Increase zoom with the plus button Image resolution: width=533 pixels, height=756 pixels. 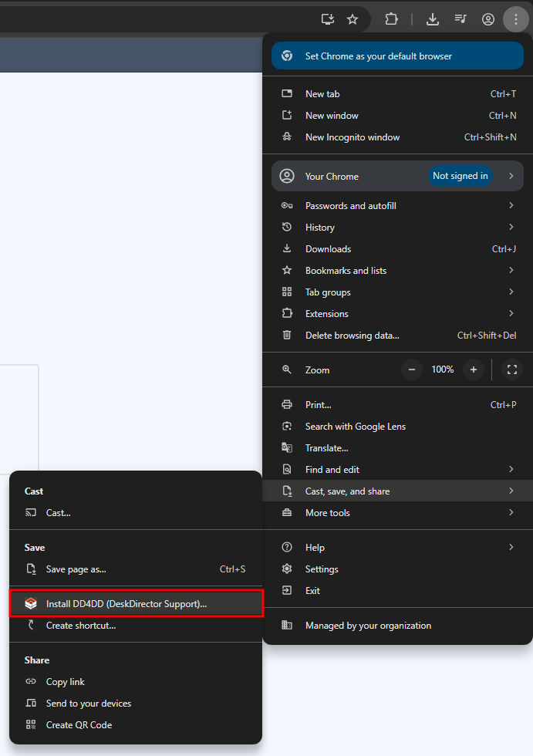[474, 370]
